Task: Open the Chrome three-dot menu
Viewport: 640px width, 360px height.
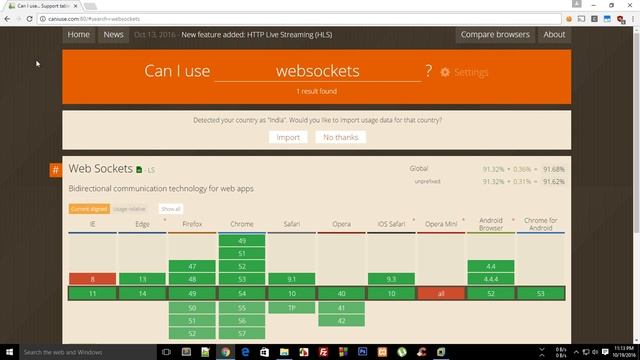Action: (633, 19)
